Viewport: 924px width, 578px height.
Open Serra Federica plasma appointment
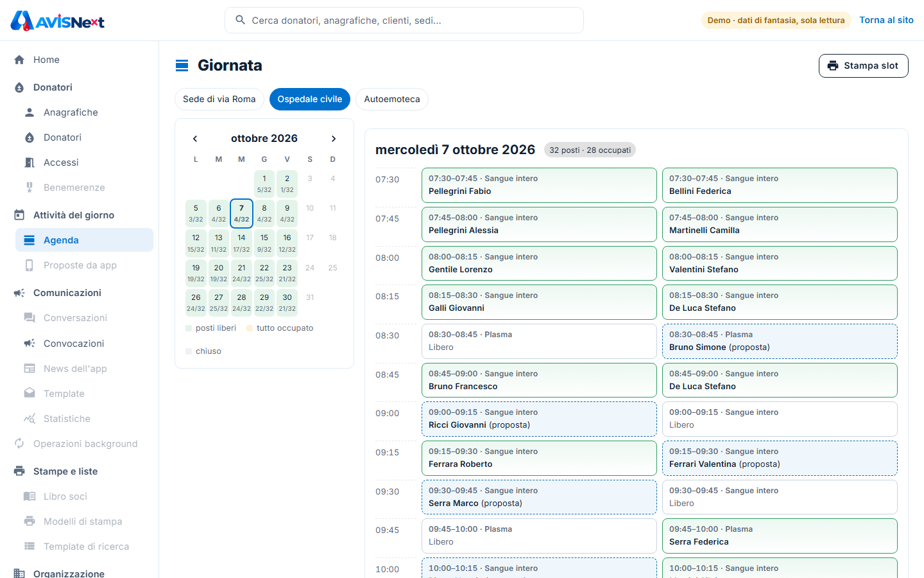click(780, 536)
